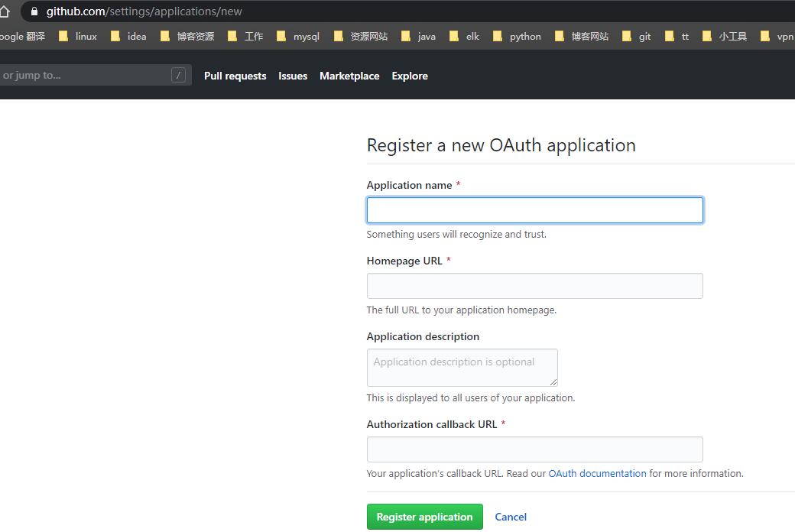Open the idea bookmark folder
Viewport: 795px width, 532px height.
128,36
